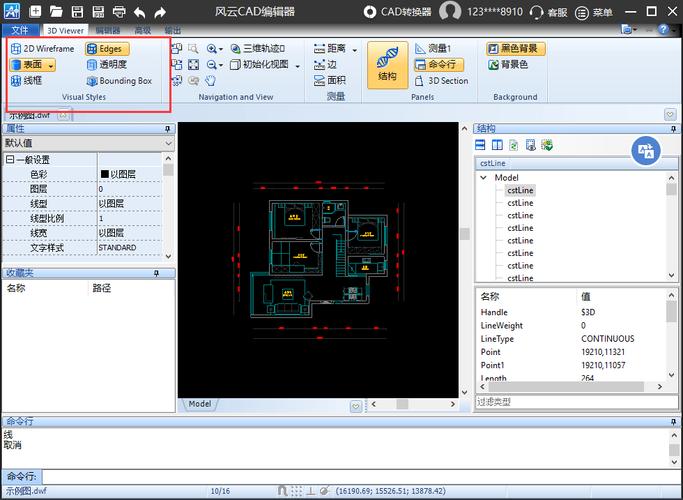Enable Bounding Box display

(x=119, y=81)
